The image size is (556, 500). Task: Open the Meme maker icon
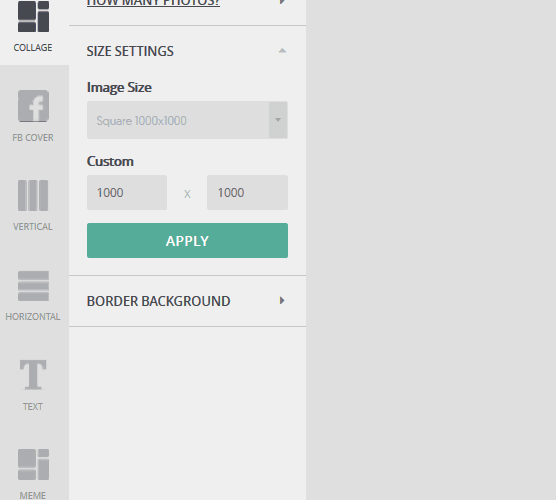tap(33, 465)
